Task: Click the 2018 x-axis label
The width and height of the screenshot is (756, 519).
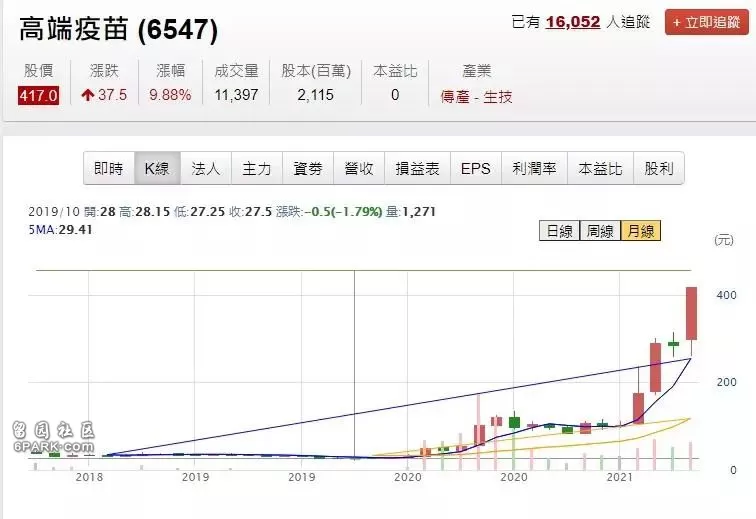Action: click(x=89, y=477)
